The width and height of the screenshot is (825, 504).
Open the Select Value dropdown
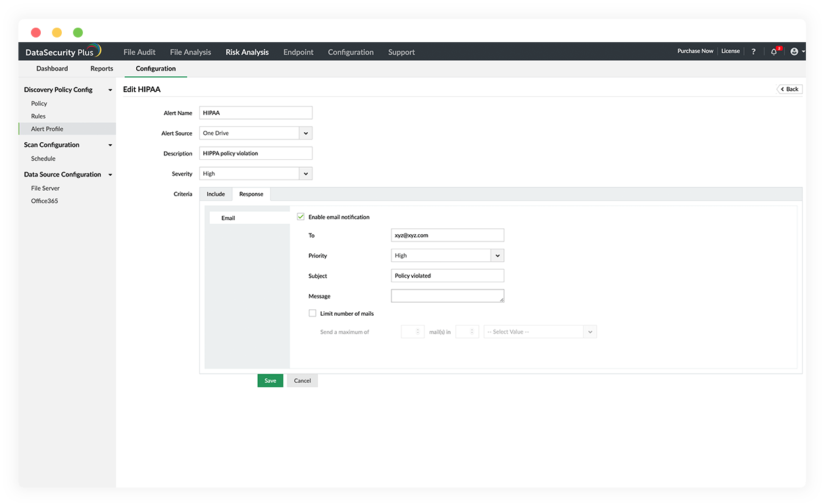[540, 332]
